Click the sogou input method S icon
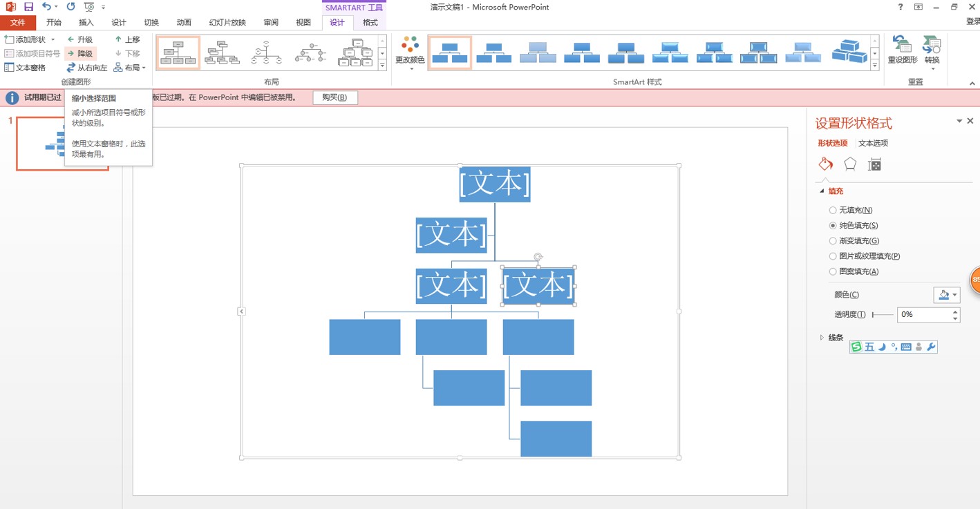The width and height of the screenshot is (980, 509). point(857,347)
